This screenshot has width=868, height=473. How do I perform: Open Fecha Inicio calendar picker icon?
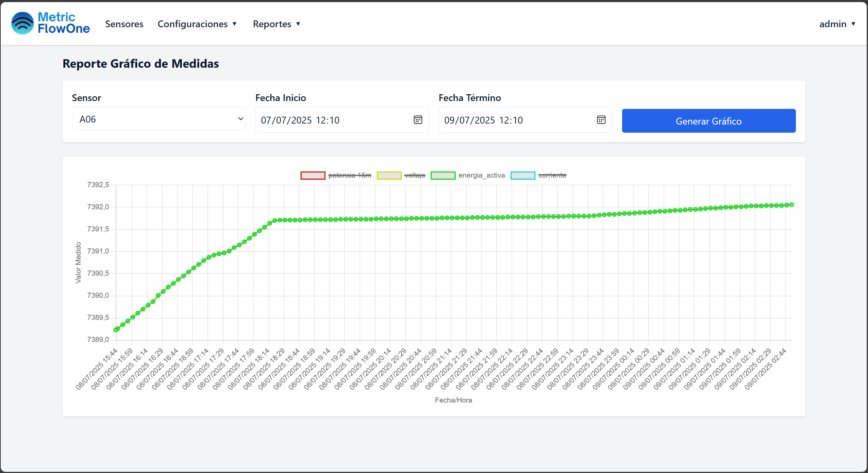pyautogui.click(x=418, y=120)
